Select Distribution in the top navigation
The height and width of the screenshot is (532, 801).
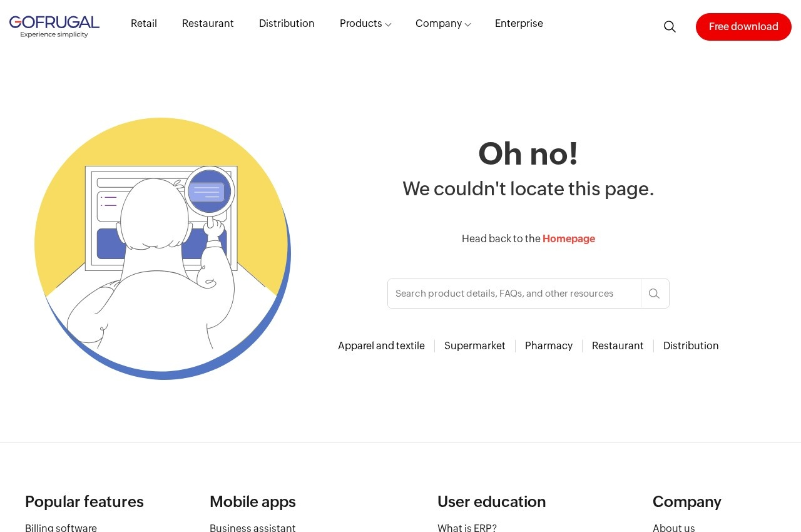[287, 24]
